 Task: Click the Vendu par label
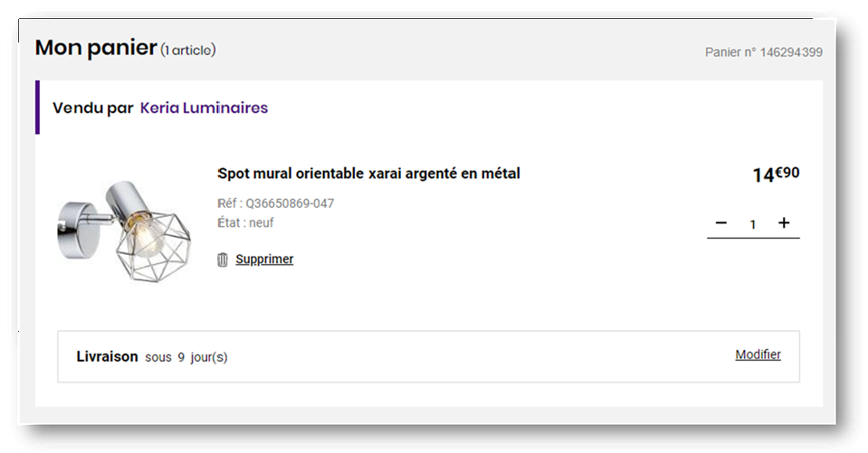click(92, 108)
